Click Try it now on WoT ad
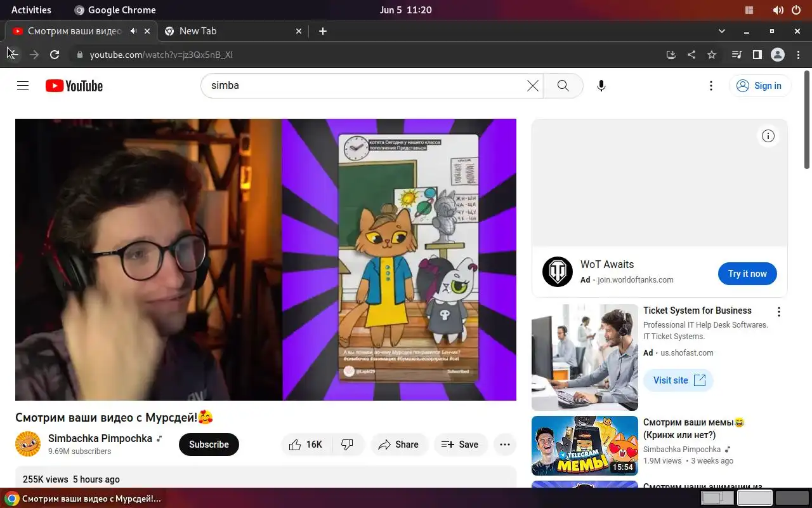The width and height of the screenshot is (812, 508). 747,274
